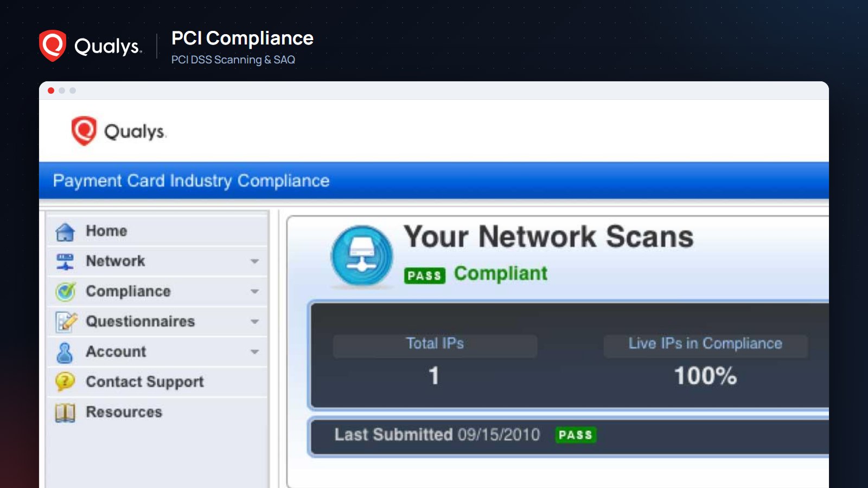Click the Questionnaires pencil-and-form icon

pyautogui.click(x=66, y=322)
